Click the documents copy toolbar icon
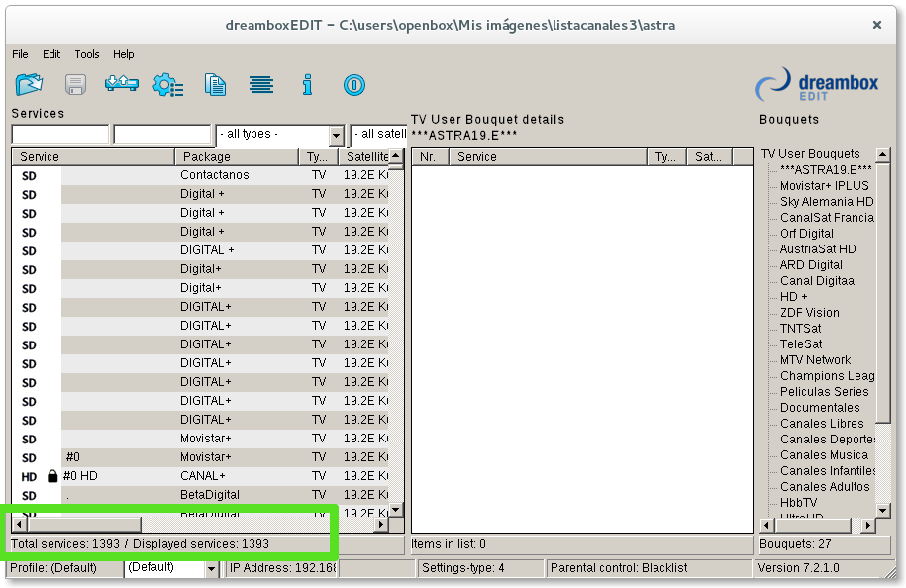The height and width of the screenshot is (588, 906). click(x=215, y=85)
